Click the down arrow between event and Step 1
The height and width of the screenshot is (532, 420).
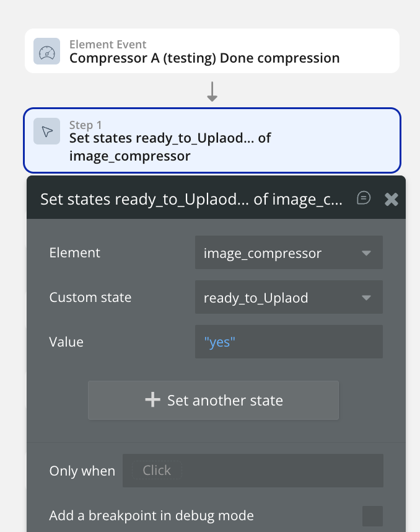click(x=212, y=92)
